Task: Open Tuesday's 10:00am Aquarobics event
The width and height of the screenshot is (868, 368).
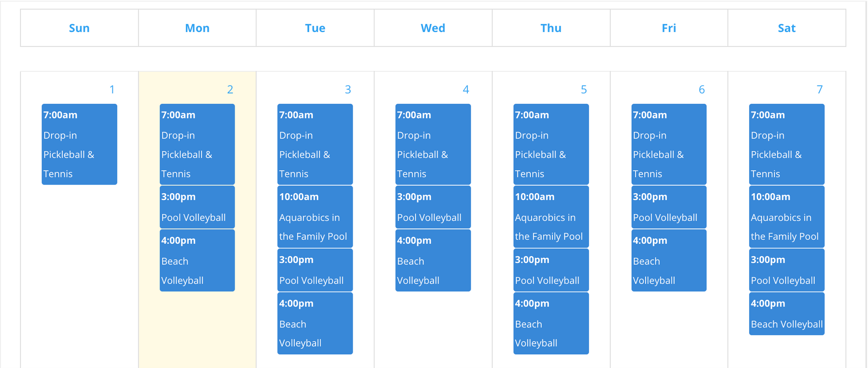Action: click(x=315, y=217)
